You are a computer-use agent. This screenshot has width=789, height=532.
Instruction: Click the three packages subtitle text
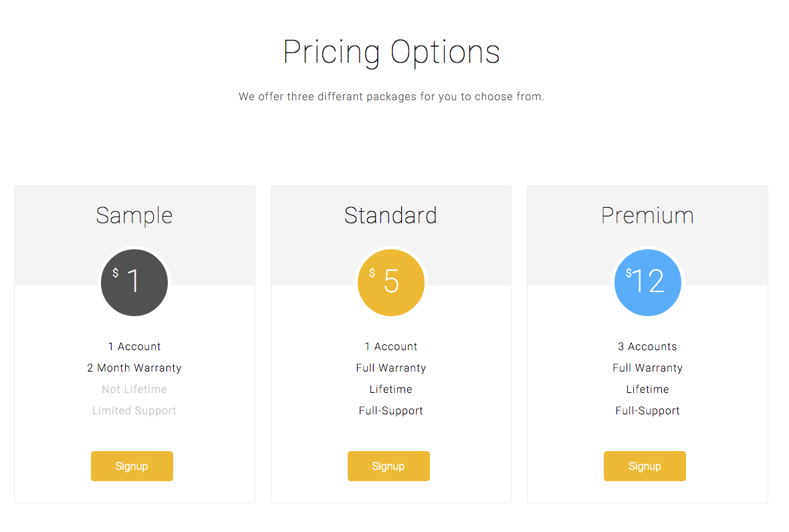point(391,96)
